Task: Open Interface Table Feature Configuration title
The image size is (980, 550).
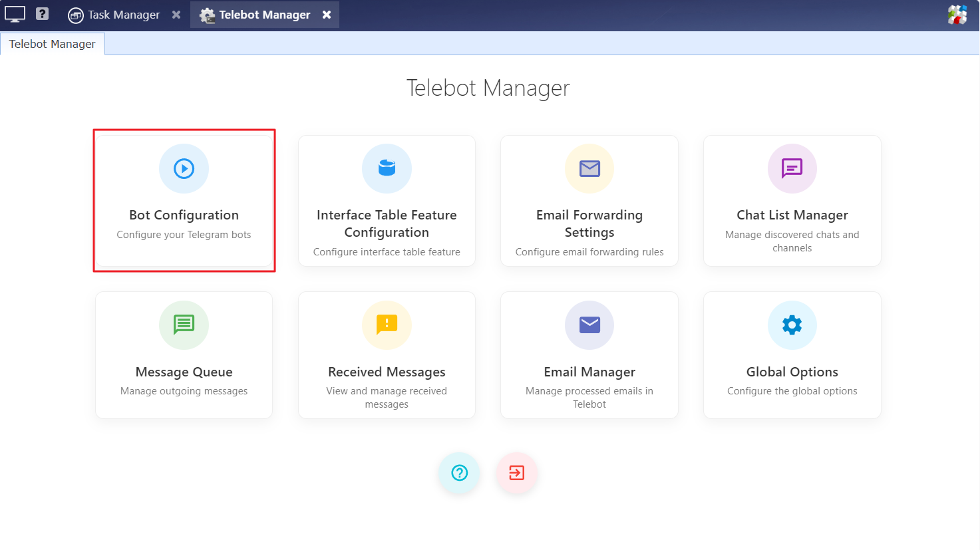Action: pos(387,223)
